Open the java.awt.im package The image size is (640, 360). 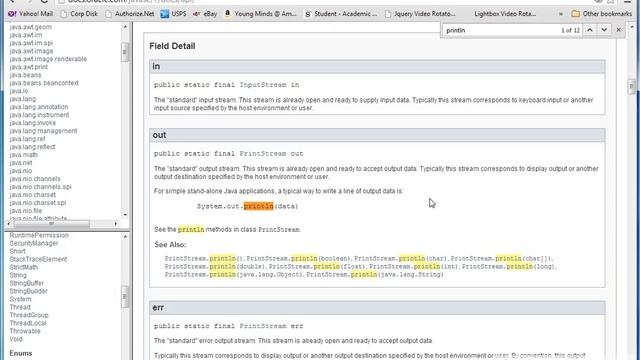click(x=26, y=35)
